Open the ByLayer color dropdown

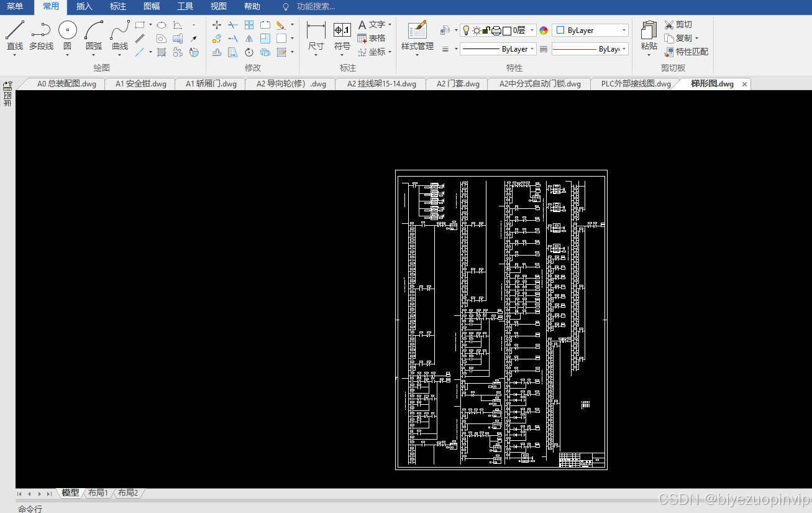(624, 30)
